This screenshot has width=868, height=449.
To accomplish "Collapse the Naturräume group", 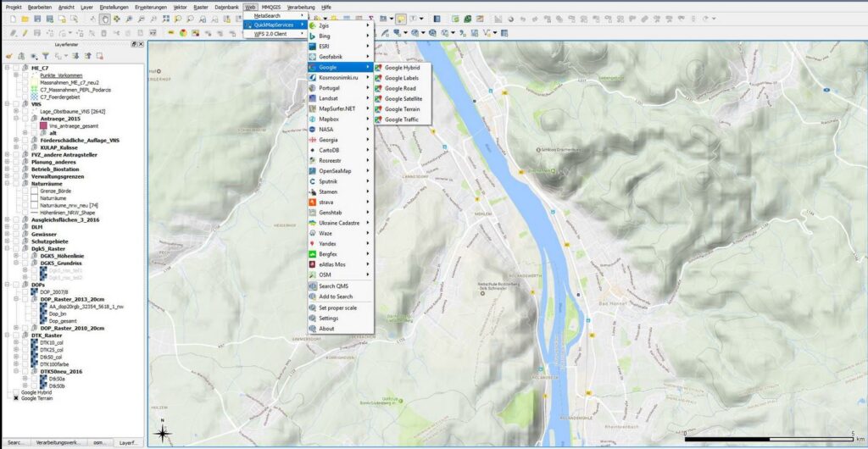I will [8, 184].
